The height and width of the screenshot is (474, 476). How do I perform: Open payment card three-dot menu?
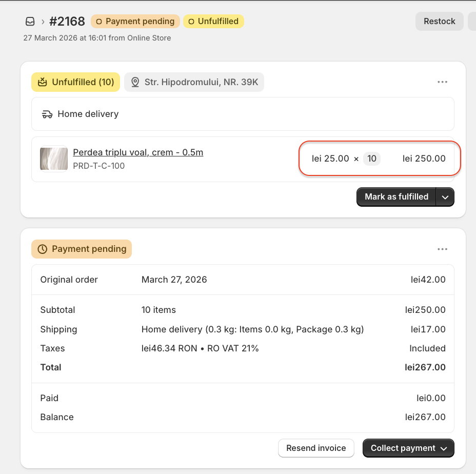coord(442,249)
